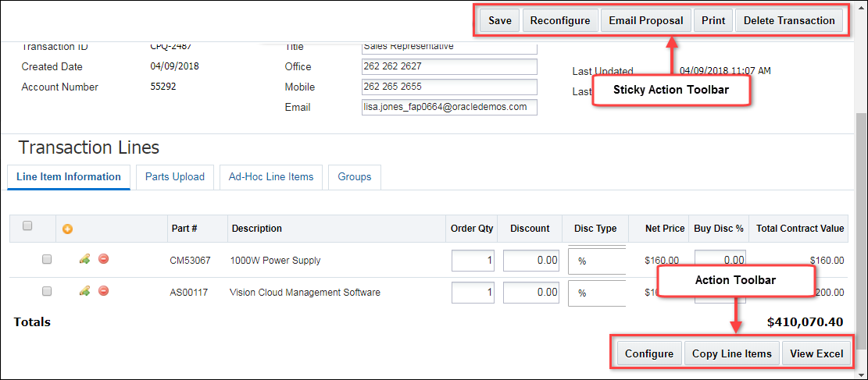Click the orange add line item icon

pos(67,229)
